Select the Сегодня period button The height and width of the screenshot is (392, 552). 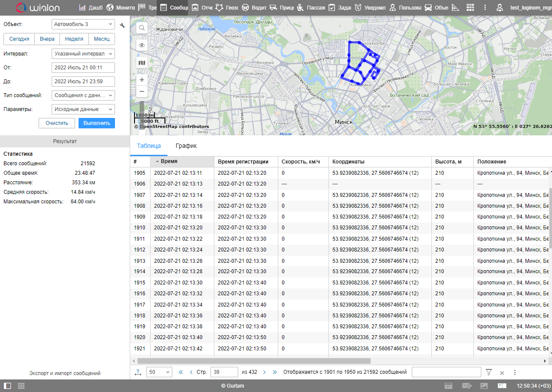click(x=19, y=39)
